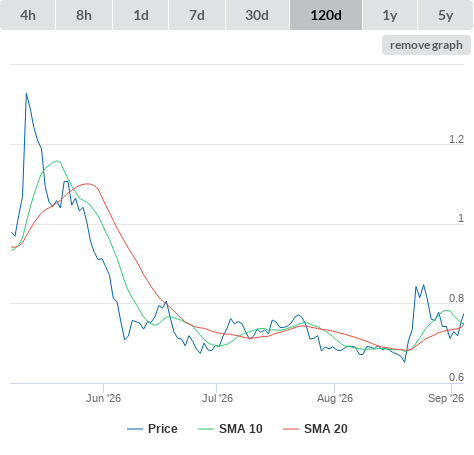Switch to the 8h time range
Viewport: 474px width, 455px height.
coord(84,15)
